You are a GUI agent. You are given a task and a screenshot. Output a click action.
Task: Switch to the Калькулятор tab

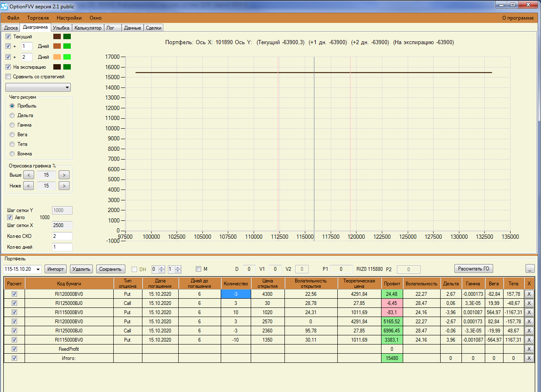pos(88,28)
